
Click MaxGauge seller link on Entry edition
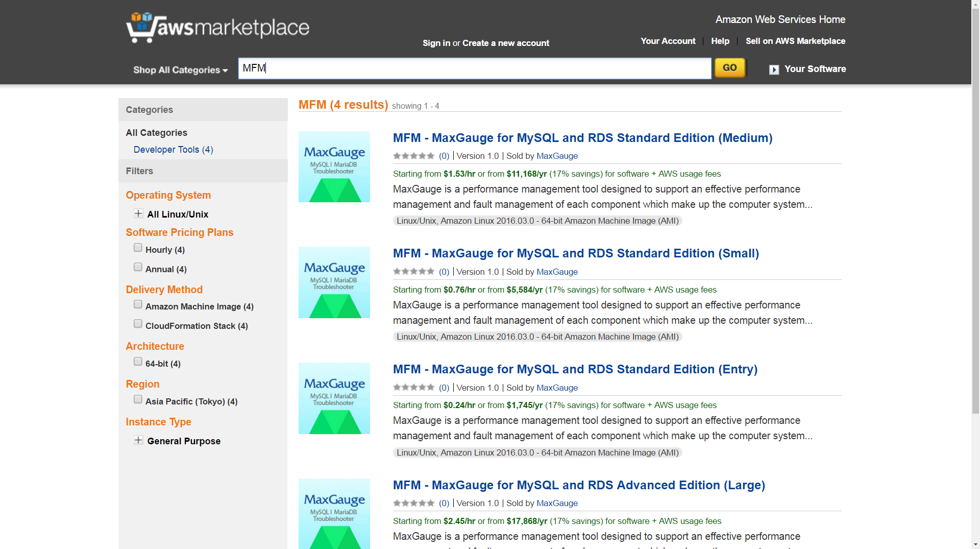point(557,388)
